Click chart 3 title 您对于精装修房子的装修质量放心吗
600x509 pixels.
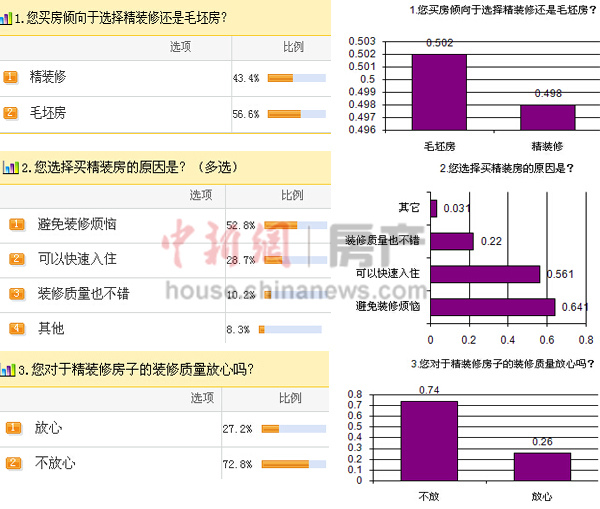pos(503,364)
